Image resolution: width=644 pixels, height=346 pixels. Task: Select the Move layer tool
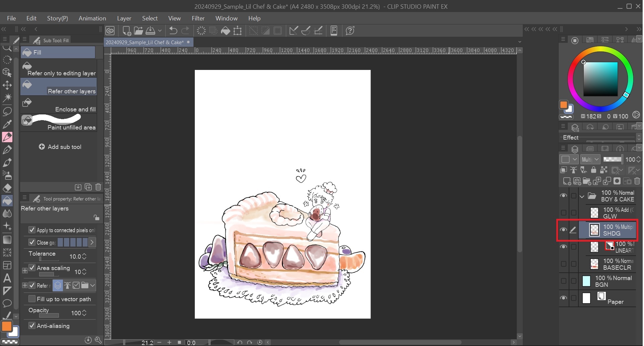[7, 85]
